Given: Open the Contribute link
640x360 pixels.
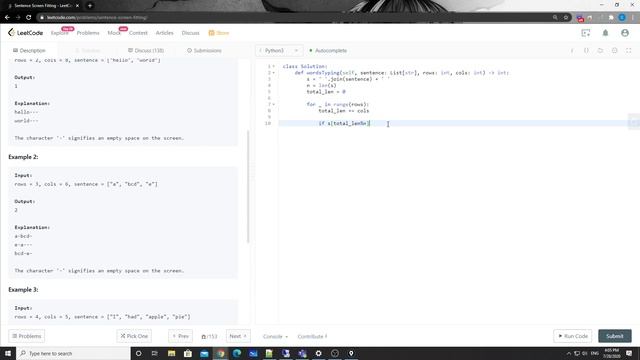Looking at the screenshot, I should coord(312,336).
